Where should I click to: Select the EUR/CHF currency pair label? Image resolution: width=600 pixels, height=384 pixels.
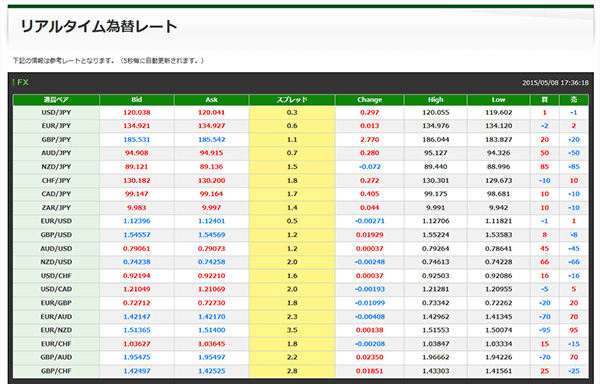(x=56, y=344)
